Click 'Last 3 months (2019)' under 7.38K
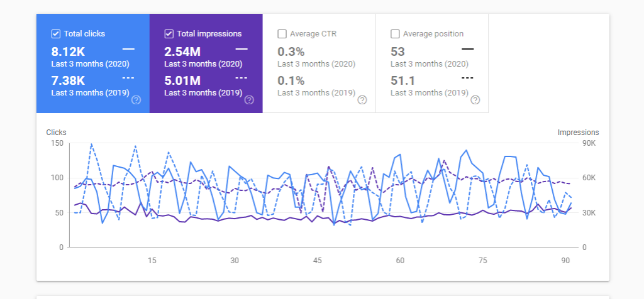This screenshot has width=644, height=299. pos(91,93)
